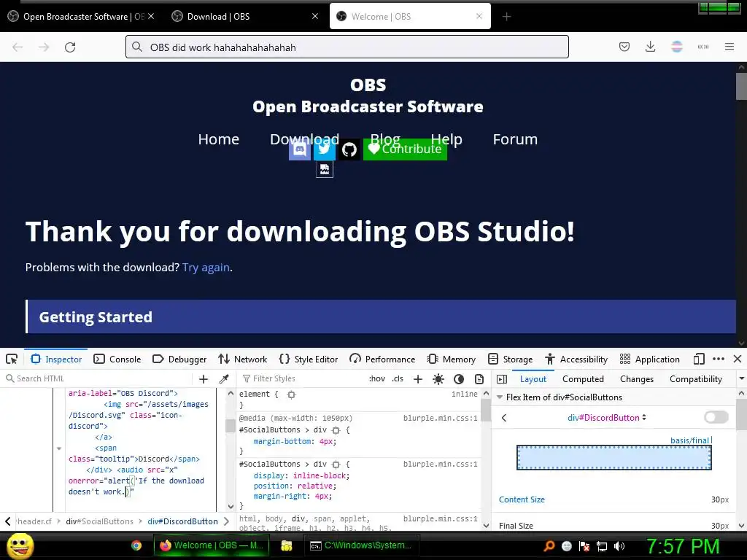Open the Accessibility panel
Image resolution: width=747 pixels, height=560 pixels.
pyautogui.click(x=576, y=359)
